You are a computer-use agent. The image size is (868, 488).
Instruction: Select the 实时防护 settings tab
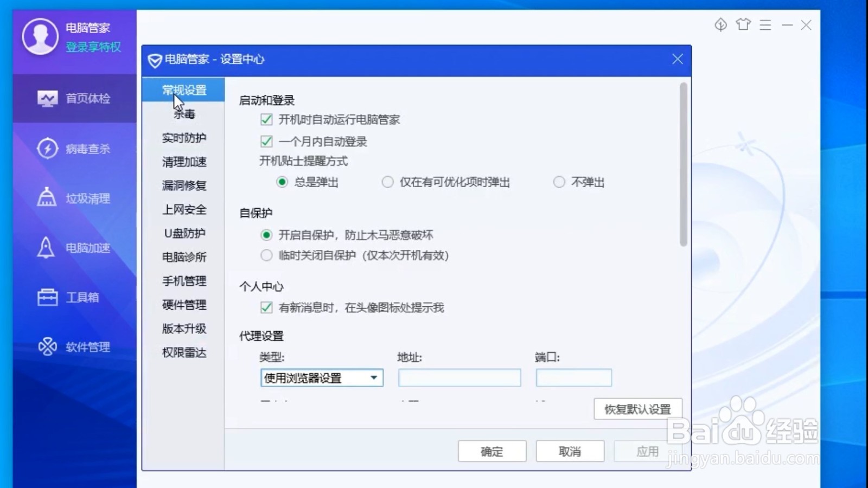(184, 138)
